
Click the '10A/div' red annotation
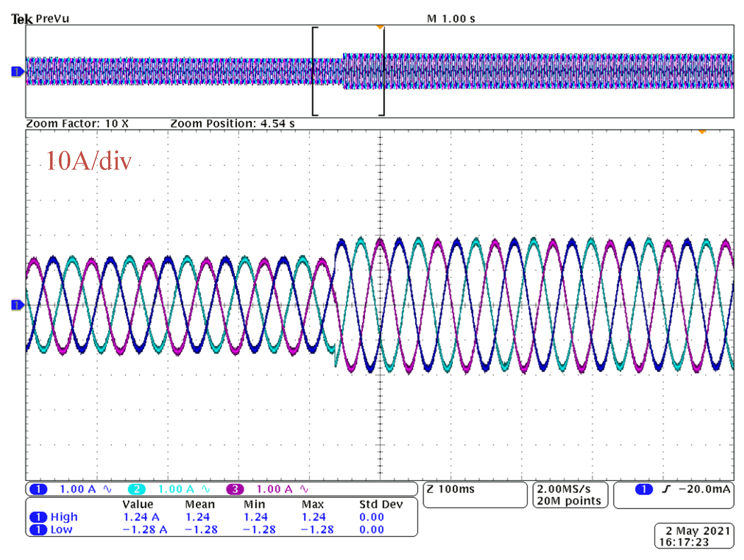[x=89, y=161]
